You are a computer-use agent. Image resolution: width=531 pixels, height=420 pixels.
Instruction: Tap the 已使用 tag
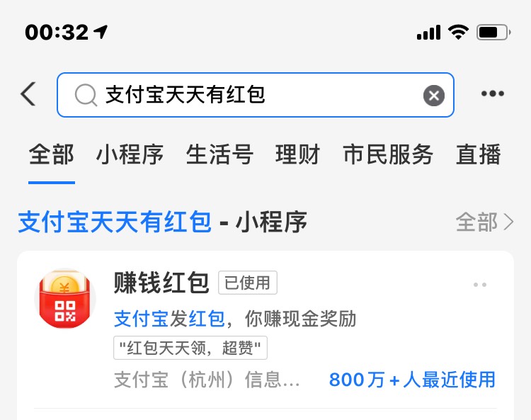click(x=248, y=283)
